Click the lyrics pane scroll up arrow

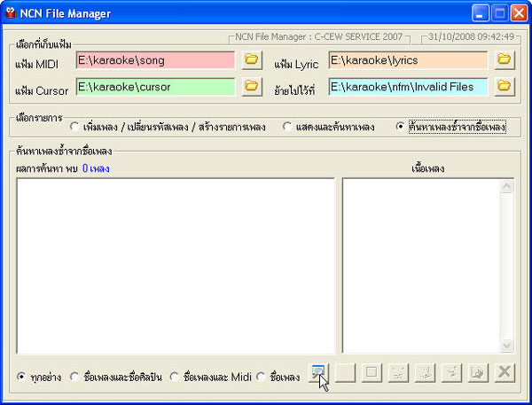pyautogui.click(x=506, y=186)
